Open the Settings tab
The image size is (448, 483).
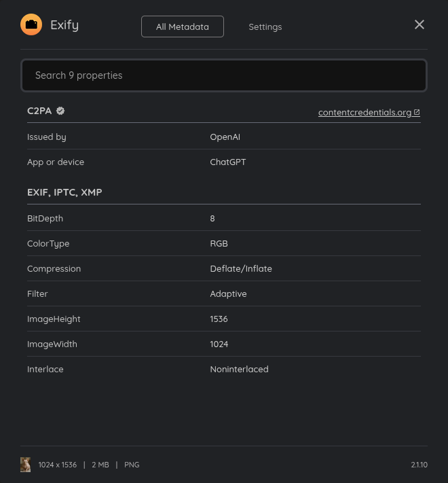pos(265,26)
